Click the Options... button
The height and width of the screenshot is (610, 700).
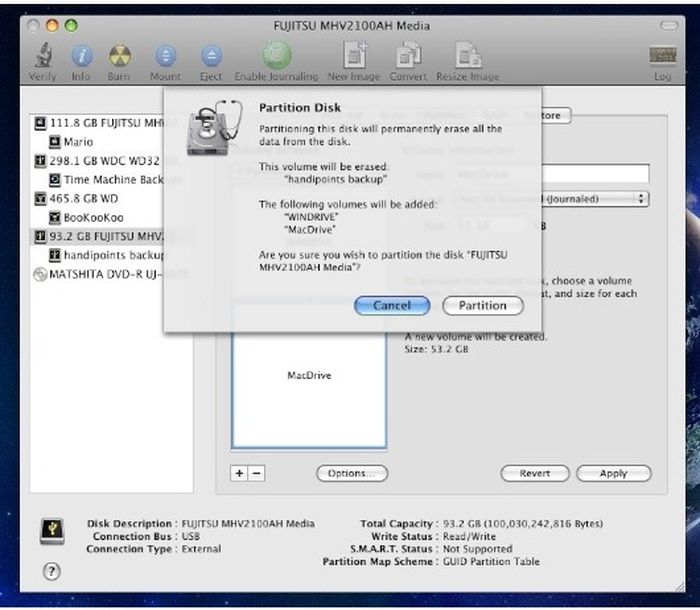point(352,473)
